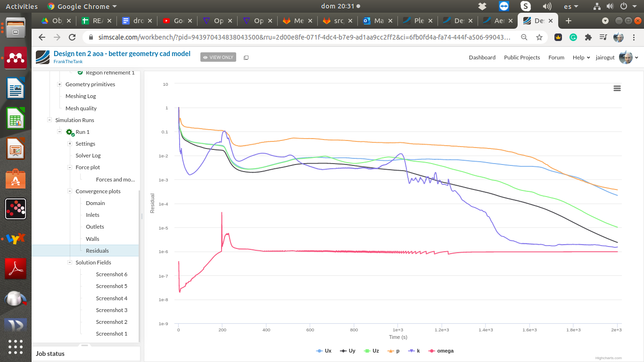Click the Activities button
This screenshot has height=362, width=644.
click(x=22, y=7)
